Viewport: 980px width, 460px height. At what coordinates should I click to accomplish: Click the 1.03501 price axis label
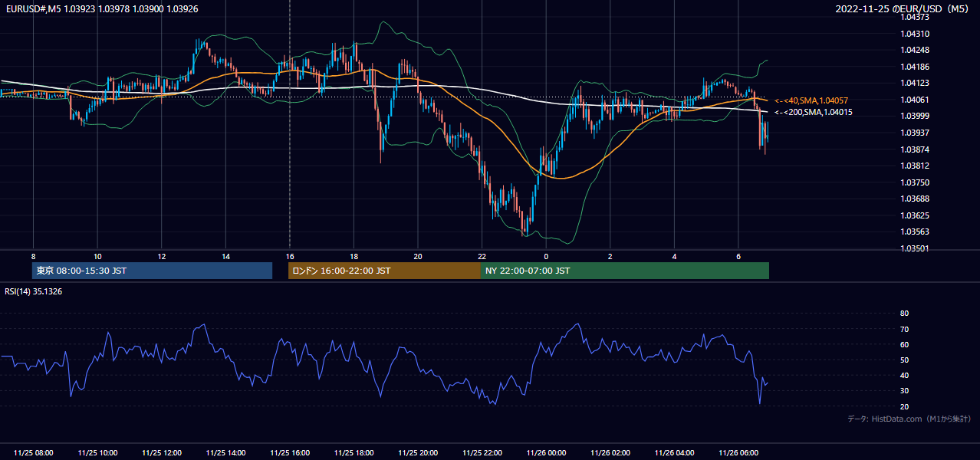914,248
